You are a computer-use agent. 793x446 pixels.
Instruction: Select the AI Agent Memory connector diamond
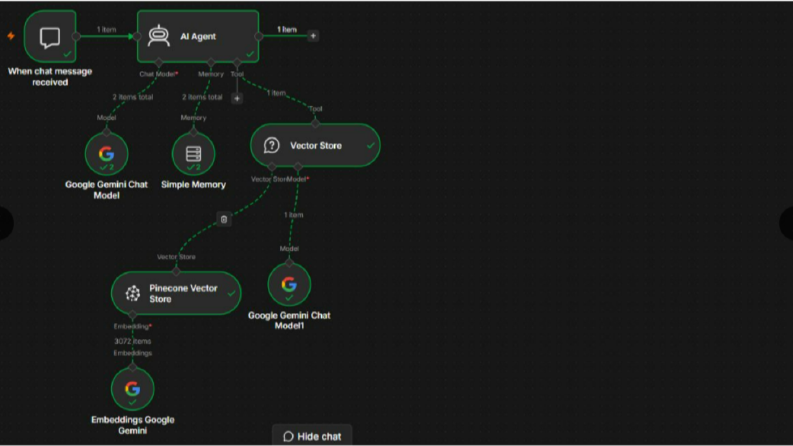(211, 63)
